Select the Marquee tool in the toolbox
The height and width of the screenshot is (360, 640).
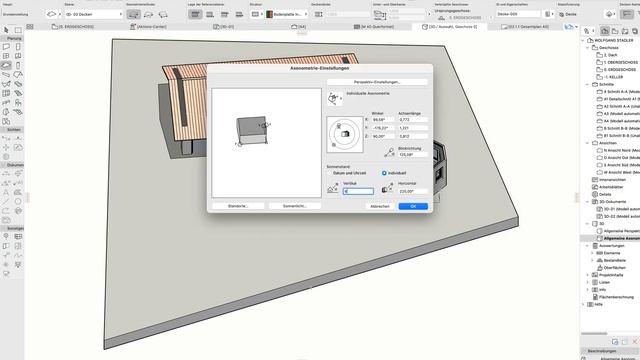[x=18, y=30]
